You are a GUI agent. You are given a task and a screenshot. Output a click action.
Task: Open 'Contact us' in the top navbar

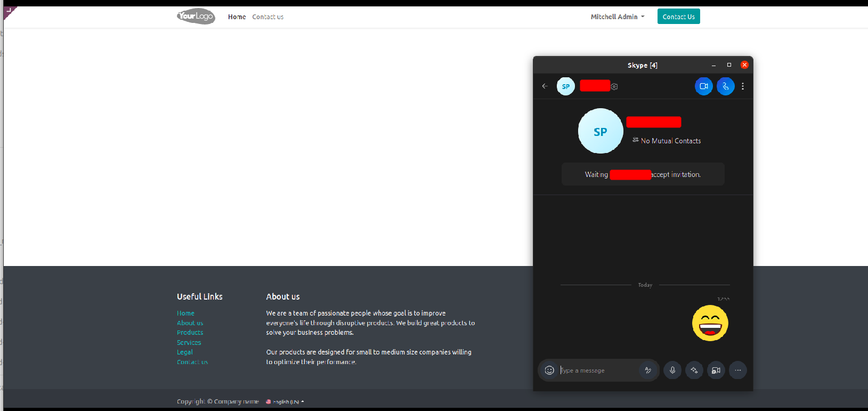point(267,17)
